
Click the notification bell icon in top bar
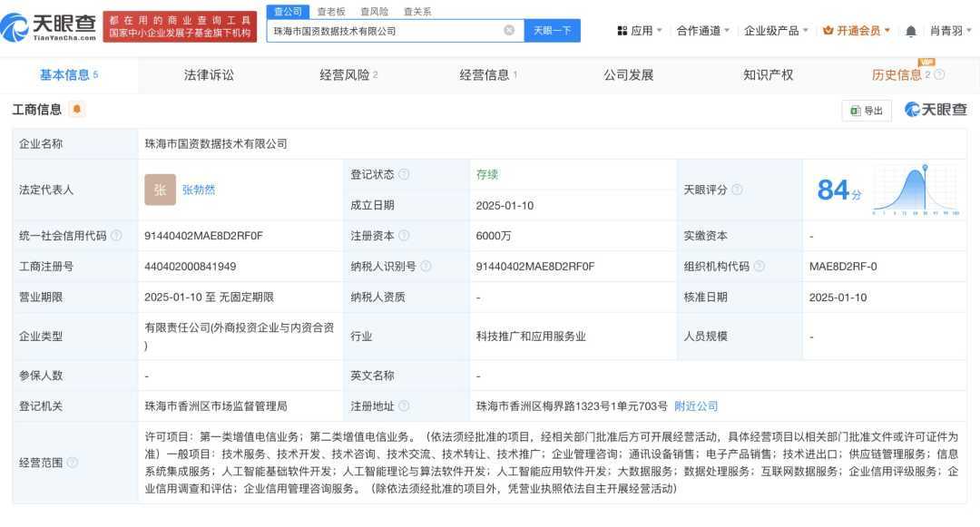pos(910,31)
